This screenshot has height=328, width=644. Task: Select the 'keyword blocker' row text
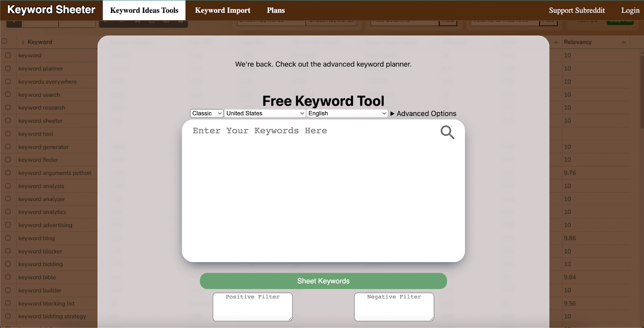coord(40,251)
